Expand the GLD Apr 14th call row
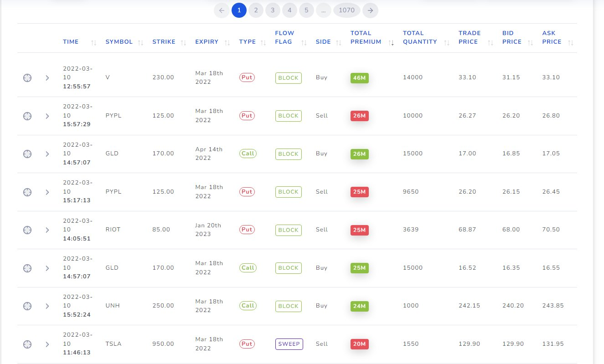This screenshot has width=604, height=364. point(47,154)
